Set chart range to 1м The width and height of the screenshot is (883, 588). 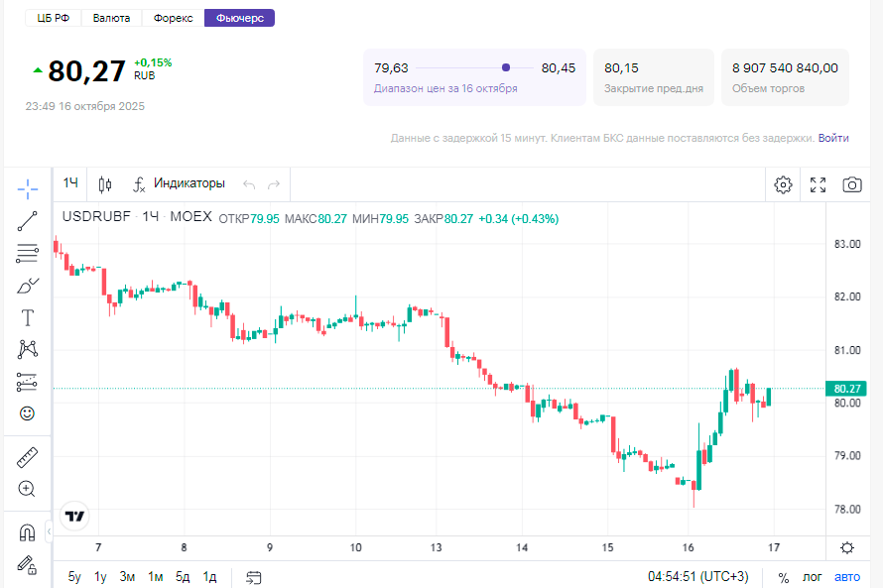pyautogui.click(x=156, y=577)
